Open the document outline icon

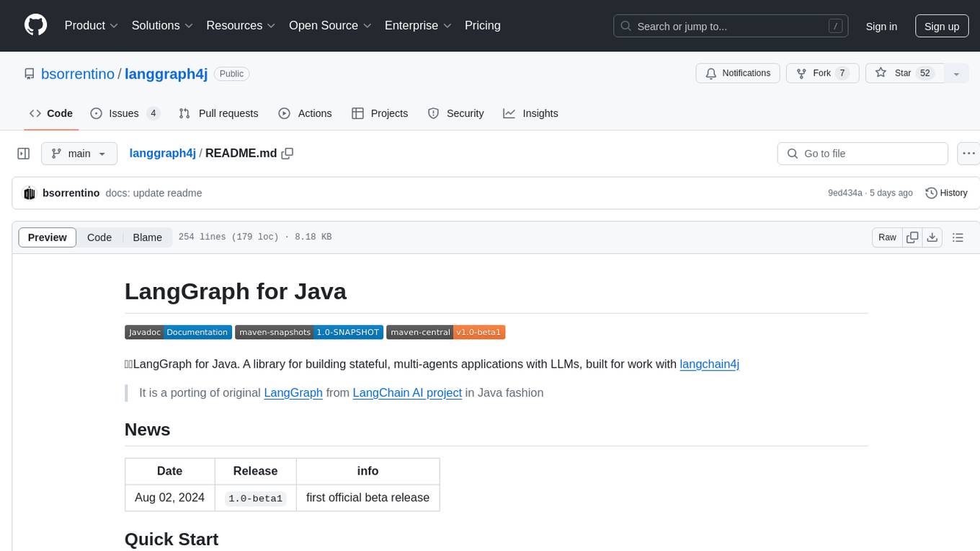pyautogui.click(x=958, y=237)
